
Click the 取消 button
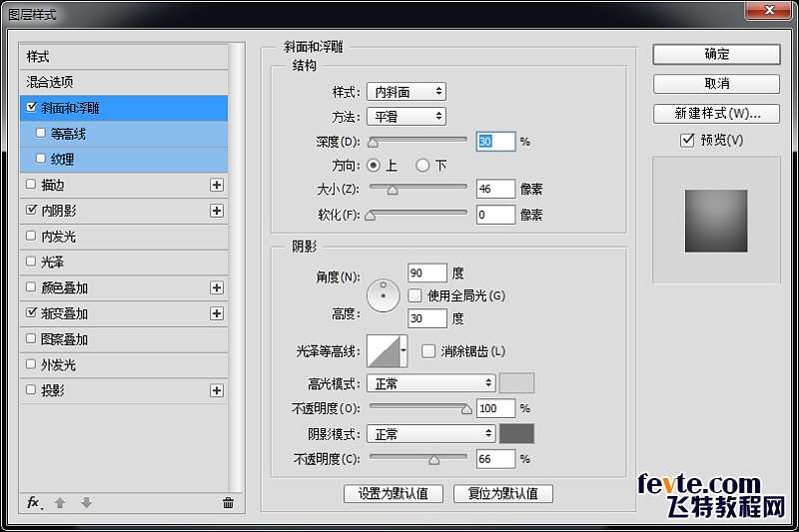(716, 84)
